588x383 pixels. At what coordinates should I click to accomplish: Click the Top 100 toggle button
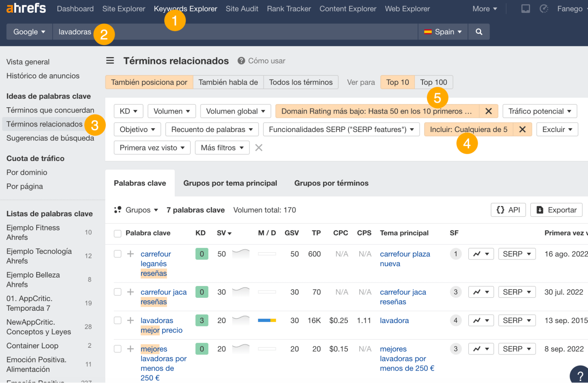tap(434, 82)
